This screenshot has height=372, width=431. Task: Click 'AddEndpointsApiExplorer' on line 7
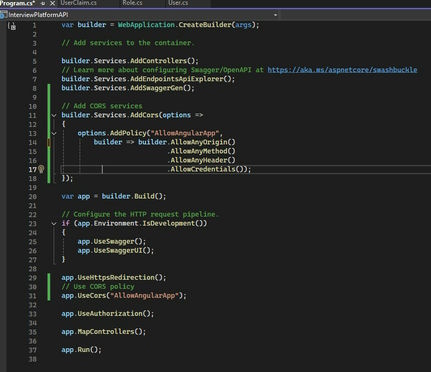click(177, 79)
